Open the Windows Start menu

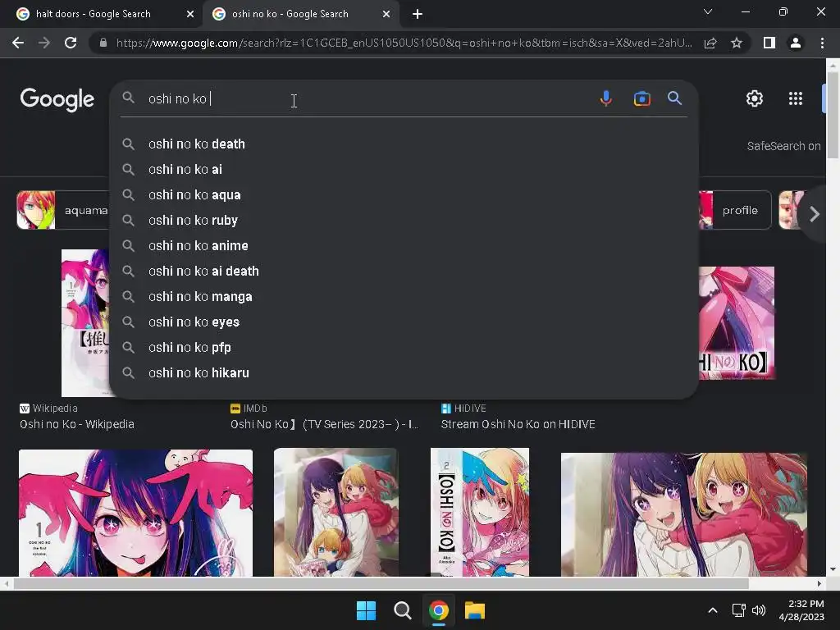[367, 610]
